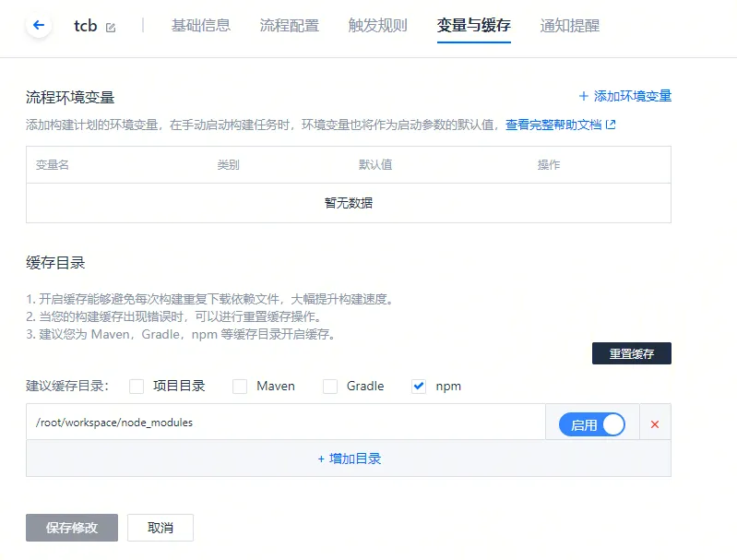The width and height of the screenshot is (737, 560).
Task: Tick the Gradle checkbox
Action: pyautogui.click(x=330, y=387)
